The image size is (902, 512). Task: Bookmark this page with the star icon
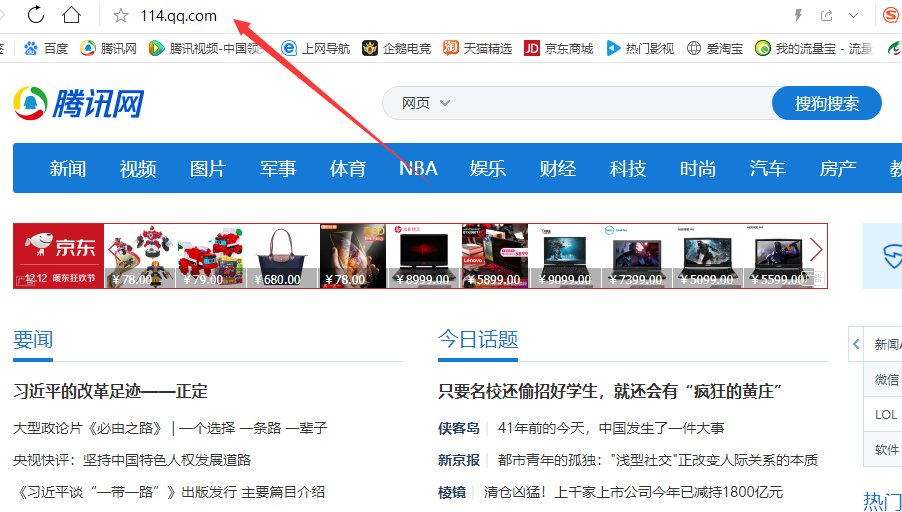coord(120,16)
